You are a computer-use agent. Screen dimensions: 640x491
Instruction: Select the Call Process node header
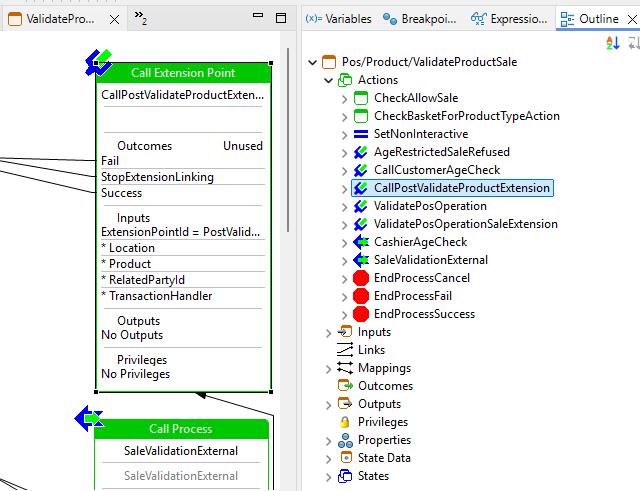coord(181,429)
